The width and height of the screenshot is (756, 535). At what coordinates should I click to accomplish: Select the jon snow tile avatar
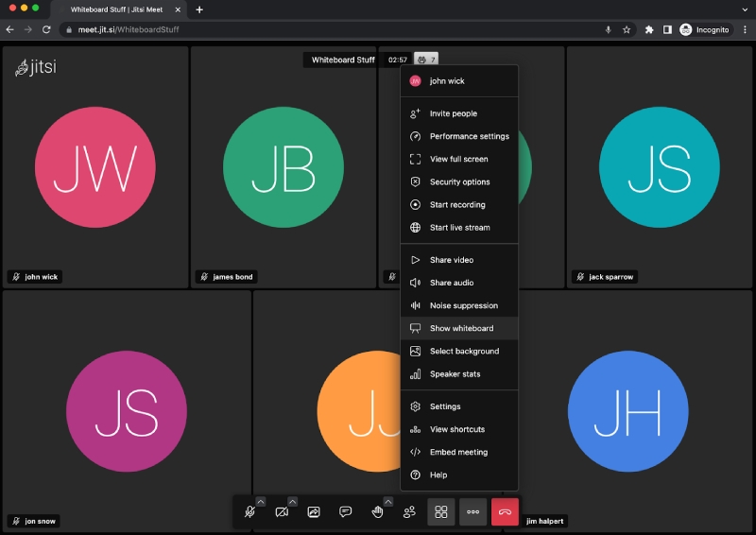(127, 411)
